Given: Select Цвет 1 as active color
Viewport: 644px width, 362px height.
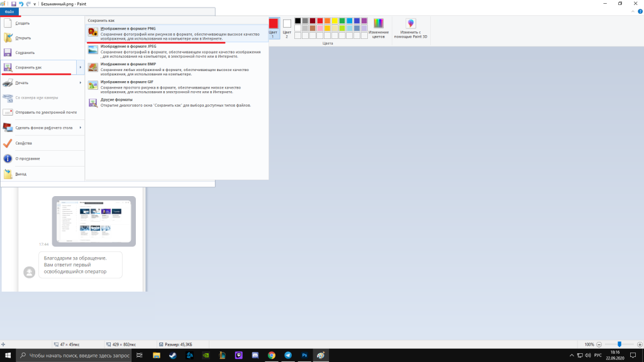Looking at the screenshot, I should click(x=273, y=28).
